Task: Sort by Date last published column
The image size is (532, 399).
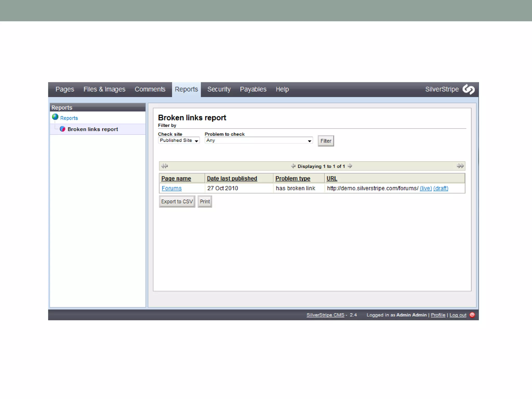Action: [232, 178]
